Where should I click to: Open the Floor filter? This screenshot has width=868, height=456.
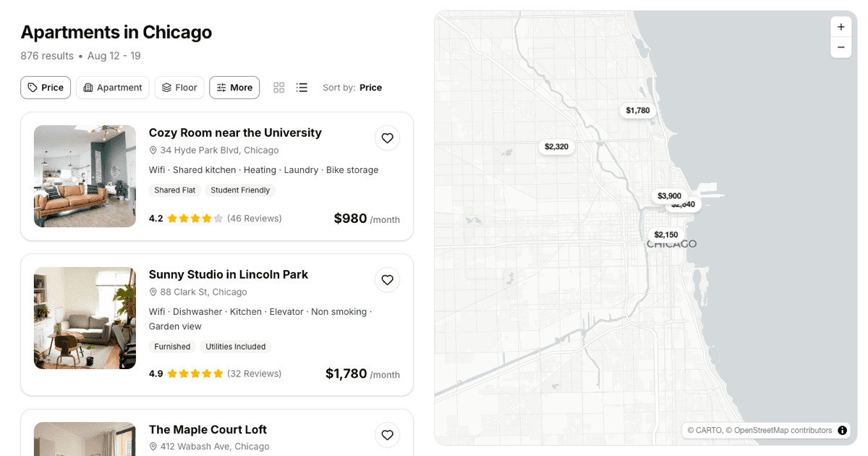(179, 88)
